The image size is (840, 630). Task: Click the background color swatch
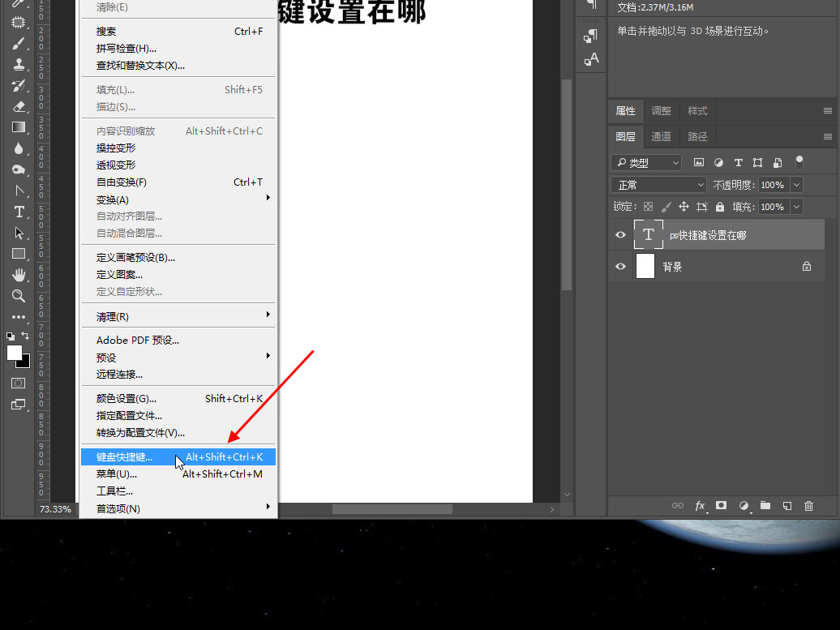tap(24, 362)
